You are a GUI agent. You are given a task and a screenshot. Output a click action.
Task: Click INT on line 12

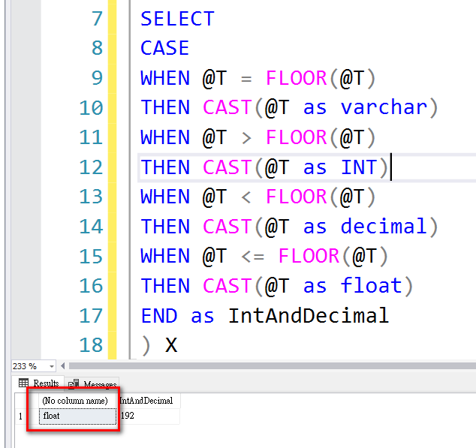point(359,167)
